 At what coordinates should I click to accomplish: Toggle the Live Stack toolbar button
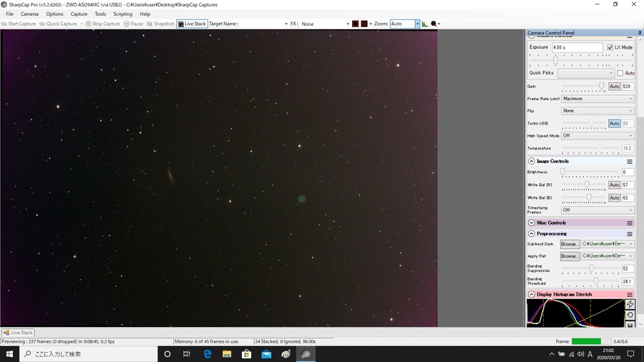[x=192, y=24]
